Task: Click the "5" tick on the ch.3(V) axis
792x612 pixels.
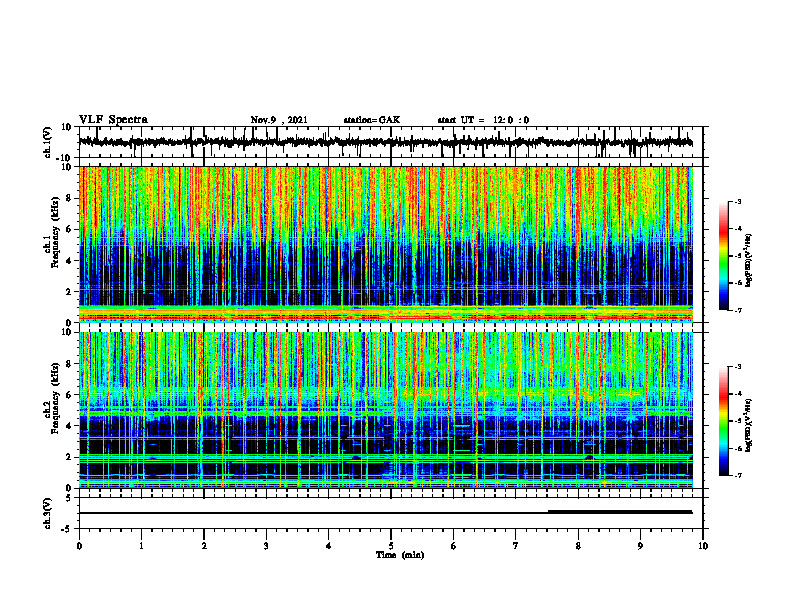Action: tap(70, 498)
